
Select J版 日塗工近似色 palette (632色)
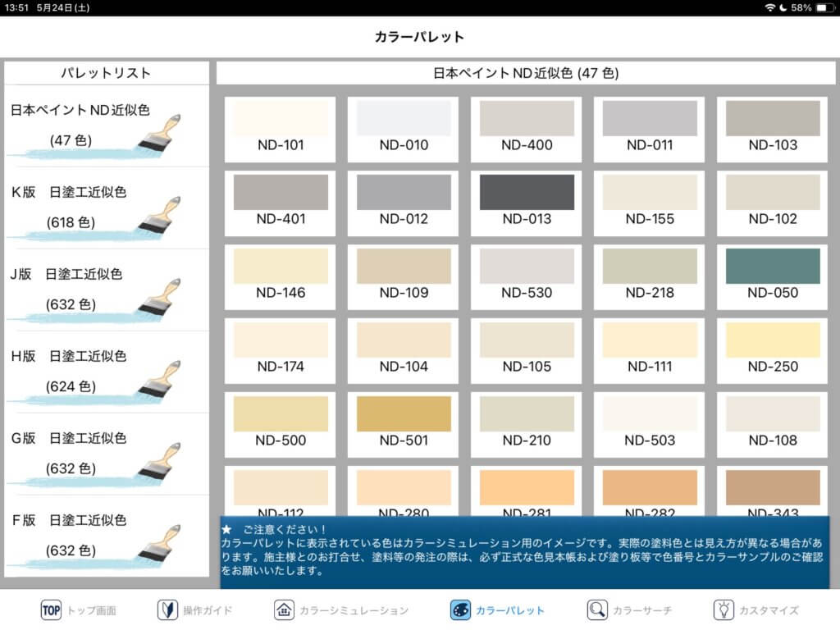pos(107,290)
